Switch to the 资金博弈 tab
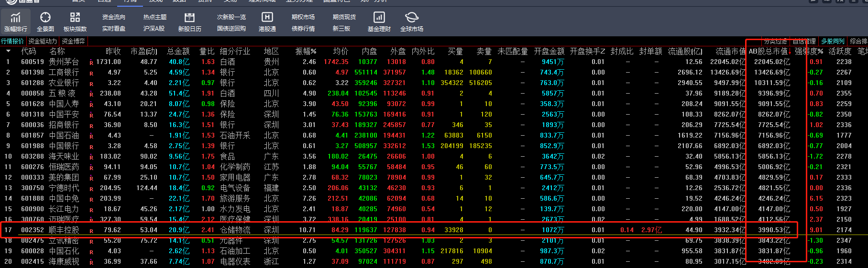Viewport: 868px width, 268px height. 73,41
